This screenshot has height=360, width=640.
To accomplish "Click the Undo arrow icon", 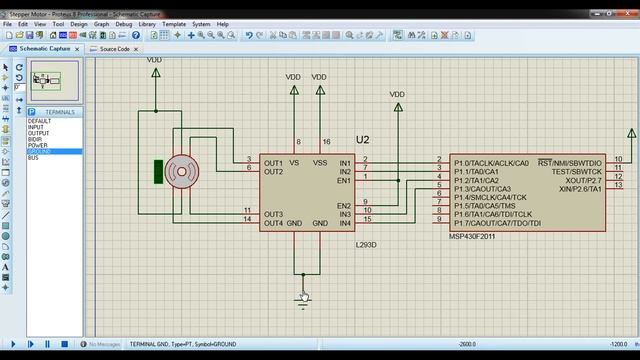I will pos(249,36).
